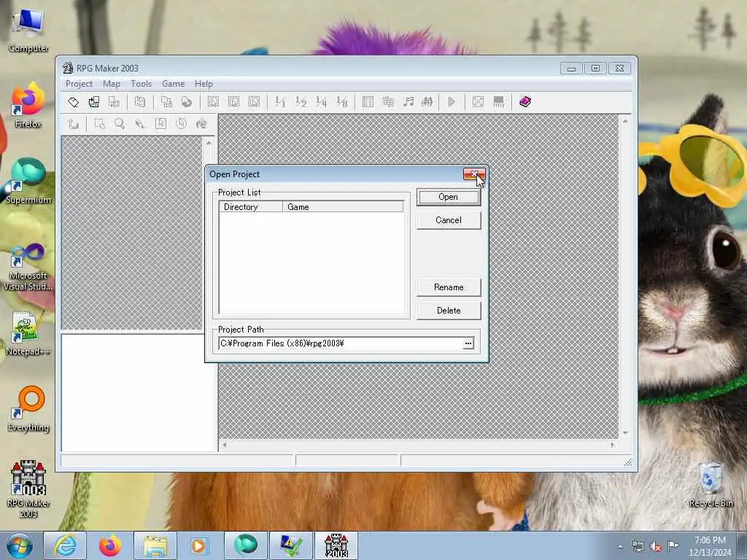The image size is (747, 560).
Task: Choose the Rectangle drawing tool
Action: pyautogui.click(x=160, y=124)
